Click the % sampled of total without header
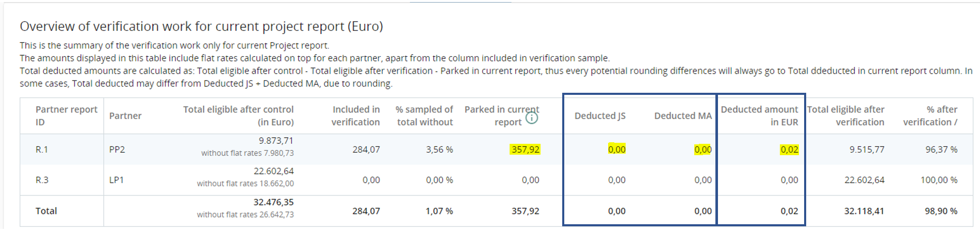The height and width of the screenshot is (233, 980). click(424, 115)
